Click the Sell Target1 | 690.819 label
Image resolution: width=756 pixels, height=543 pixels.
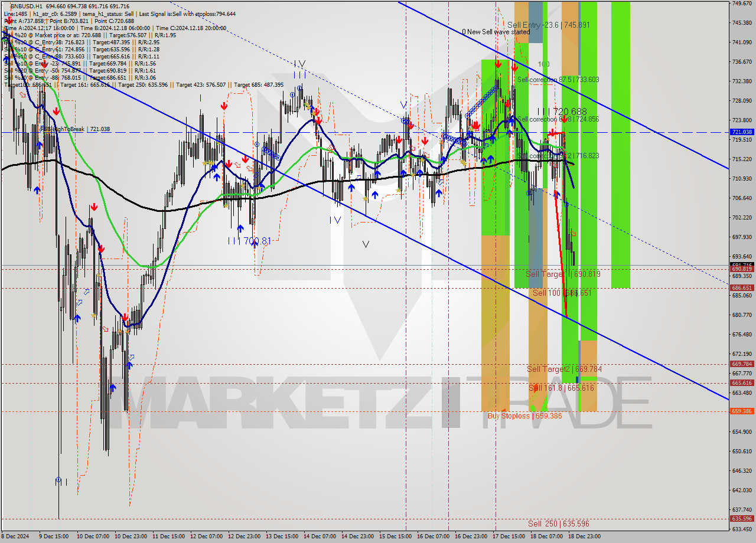pos(563,274)
